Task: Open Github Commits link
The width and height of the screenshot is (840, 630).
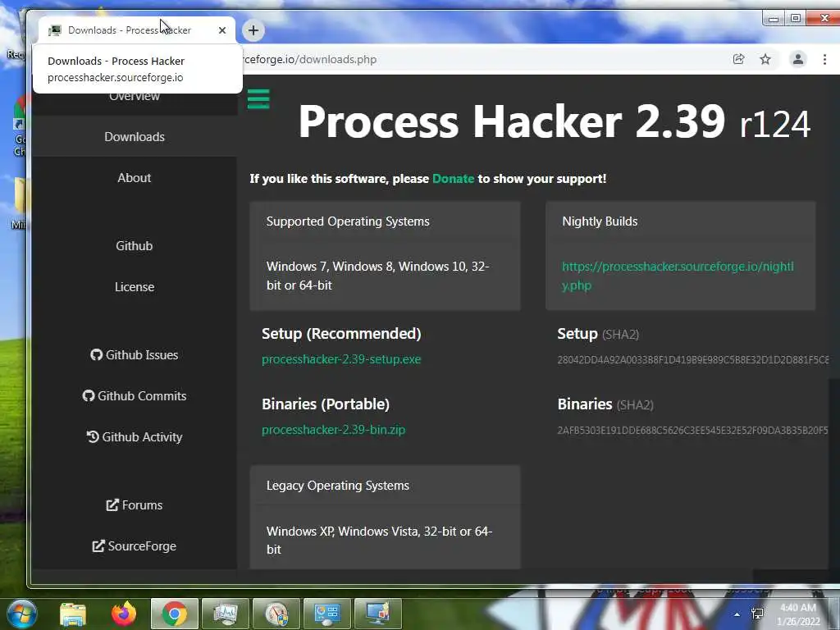Action: (134, 396)
